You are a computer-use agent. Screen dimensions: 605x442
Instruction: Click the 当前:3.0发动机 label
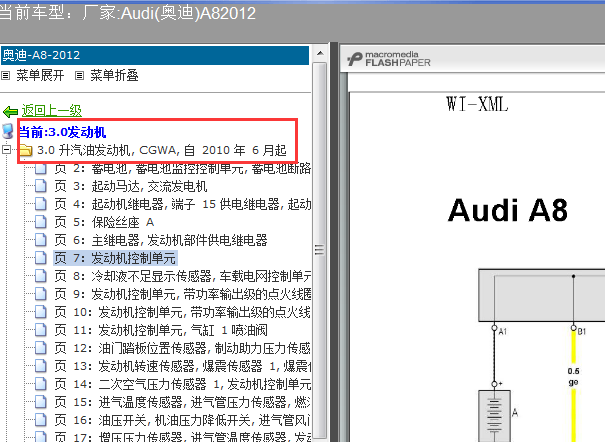click(63, 132)
